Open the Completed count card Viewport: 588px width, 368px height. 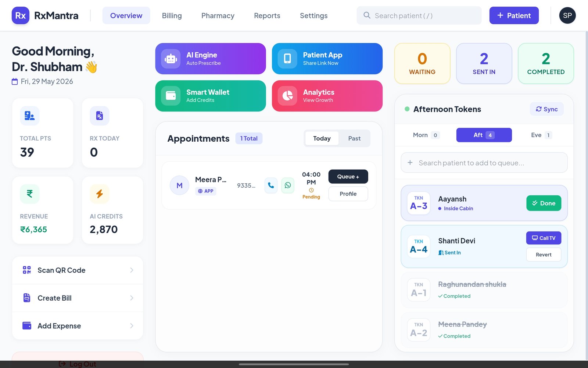(x=546, y=64)
